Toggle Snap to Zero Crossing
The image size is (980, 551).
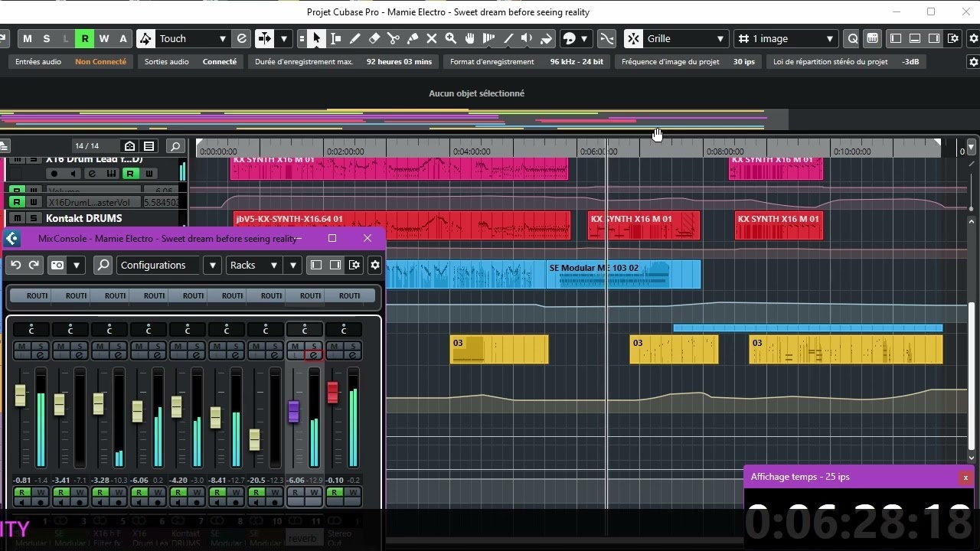606,38
